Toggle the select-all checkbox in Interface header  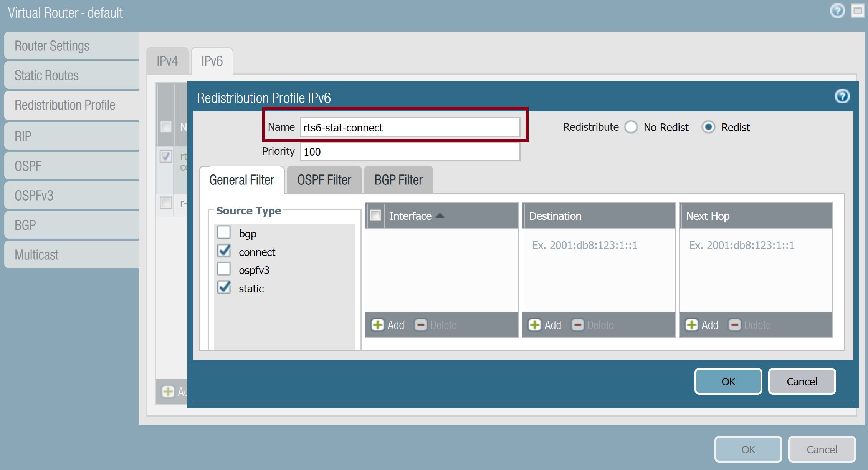375,216
